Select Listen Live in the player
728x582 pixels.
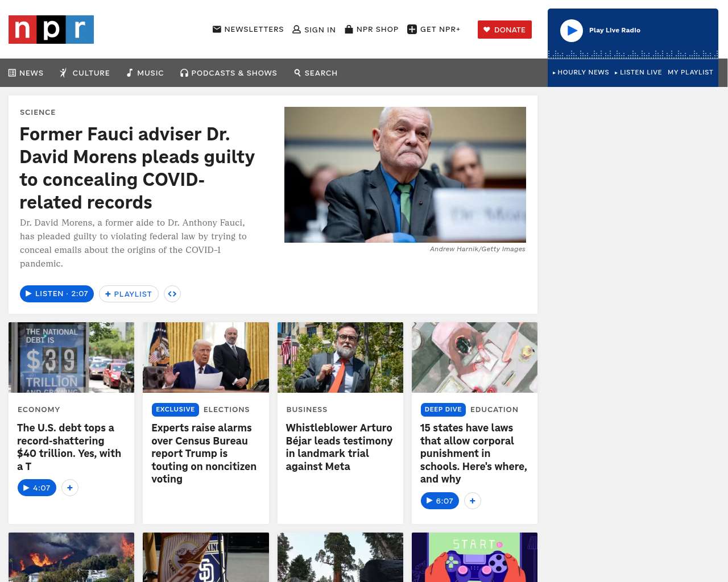coord(638,72)
